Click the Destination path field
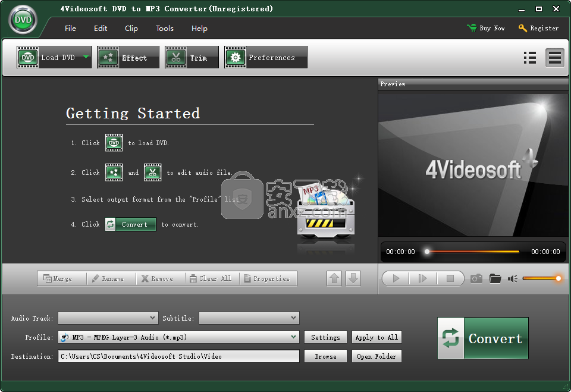The height and width of the screenshot is (392, 571). coord(178,356)
